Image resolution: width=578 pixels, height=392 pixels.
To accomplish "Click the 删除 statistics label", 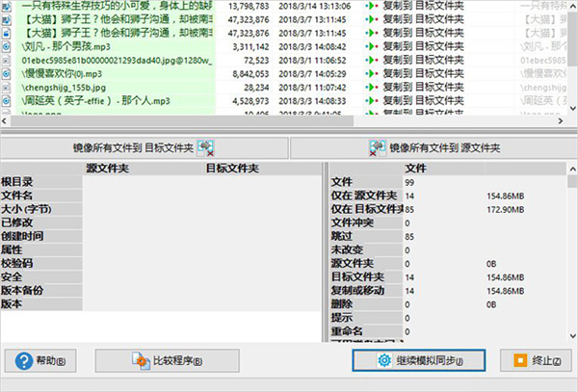I will 342,304.
